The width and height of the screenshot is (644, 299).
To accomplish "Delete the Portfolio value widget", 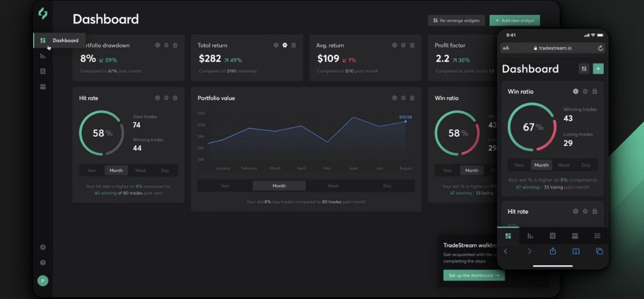I will coord(412,98).
